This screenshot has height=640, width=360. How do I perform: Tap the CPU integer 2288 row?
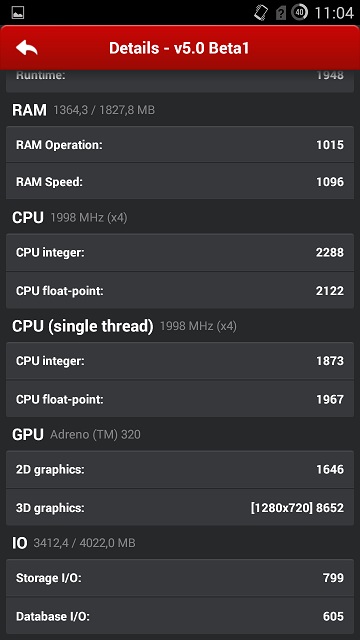[x=180, y=253]
